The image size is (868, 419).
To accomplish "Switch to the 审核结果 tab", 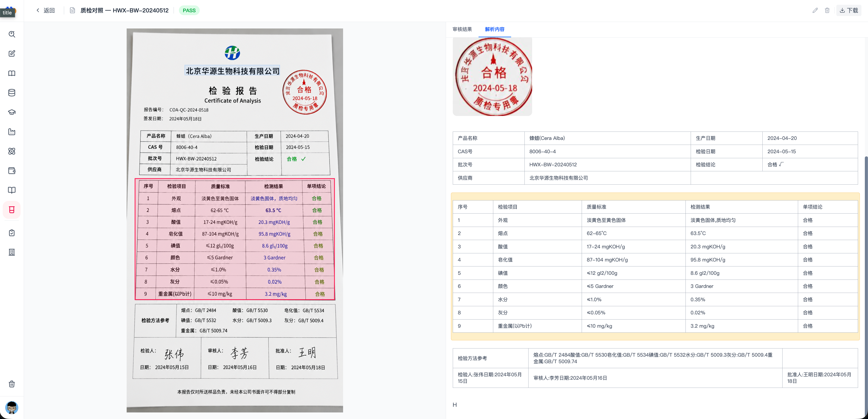I will (x=462, y=29).
